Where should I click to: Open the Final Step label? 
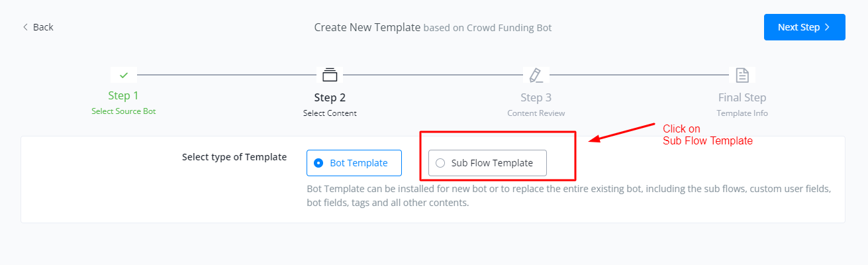742,98
